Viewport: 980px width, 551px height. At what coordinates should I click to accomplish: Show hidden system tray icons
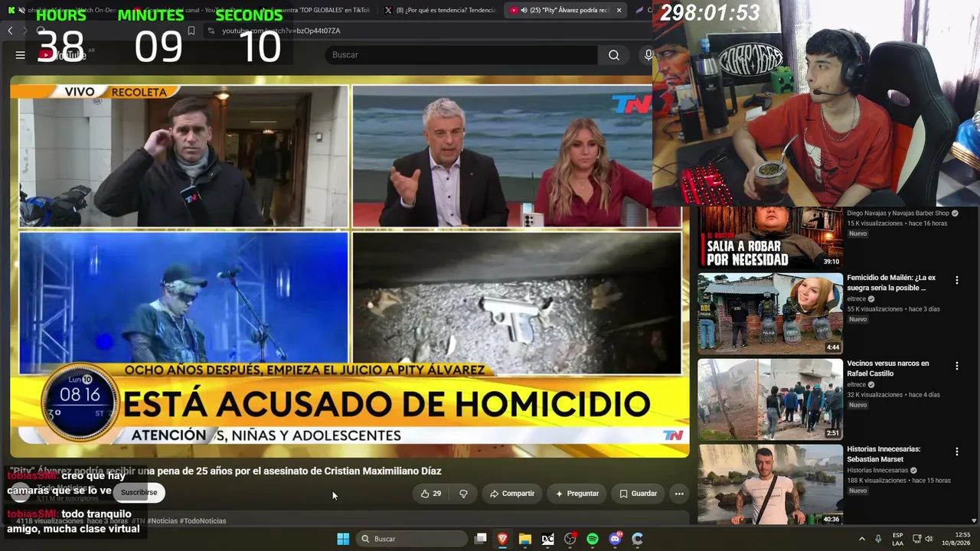(x=861, y=539)
